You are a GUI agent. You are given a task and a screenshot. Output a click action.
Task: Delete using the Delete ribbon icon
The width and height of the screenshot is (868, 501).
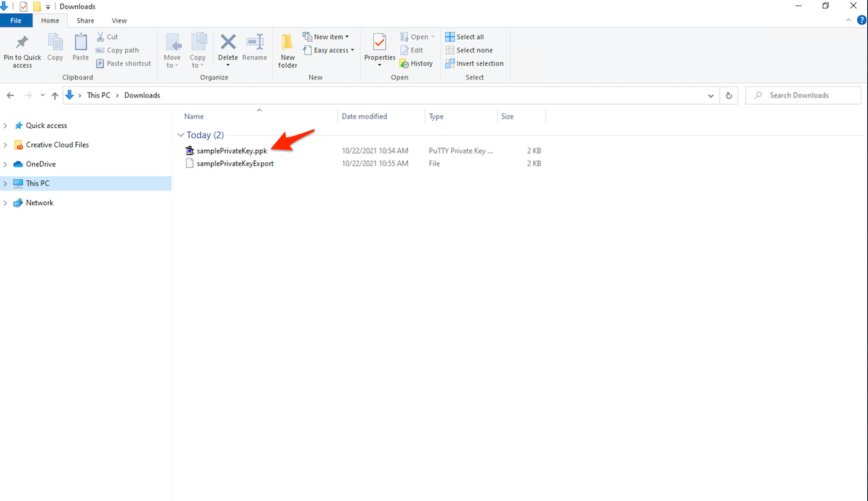coord(228,49)
